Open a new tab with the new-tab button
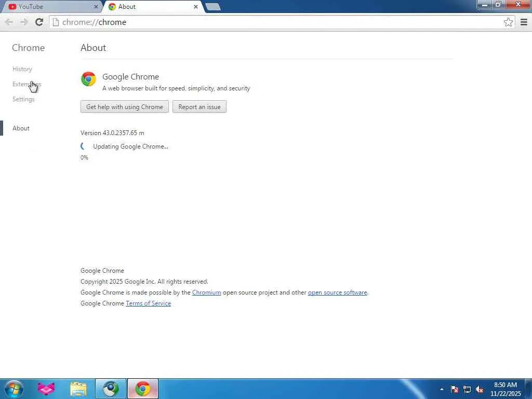Viewport: 532px width, 399px height. [x=213, y=6]
